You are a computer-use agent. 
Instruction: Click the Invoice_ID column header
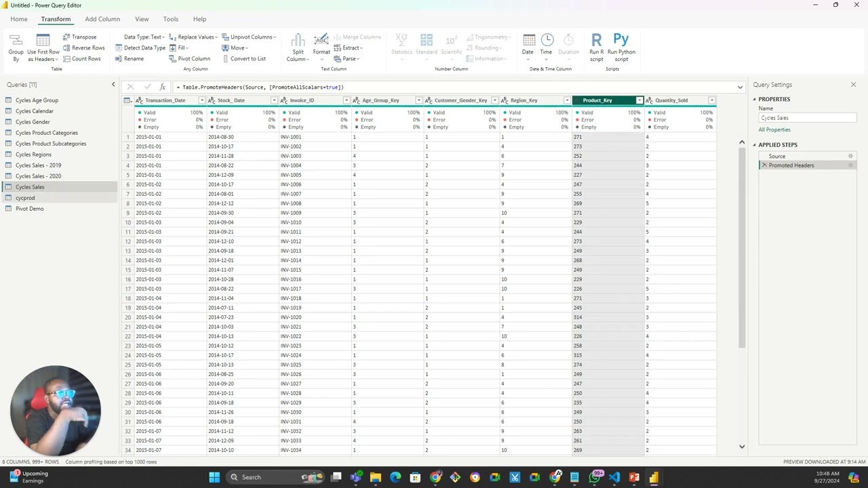(315, 100)
